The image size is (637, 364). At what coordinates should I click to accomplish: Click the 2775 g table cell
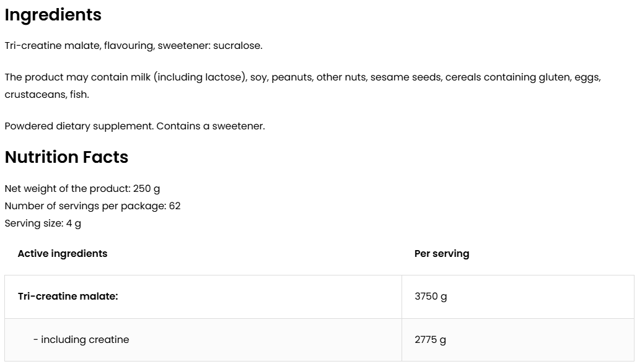click(x=430, y=340)
